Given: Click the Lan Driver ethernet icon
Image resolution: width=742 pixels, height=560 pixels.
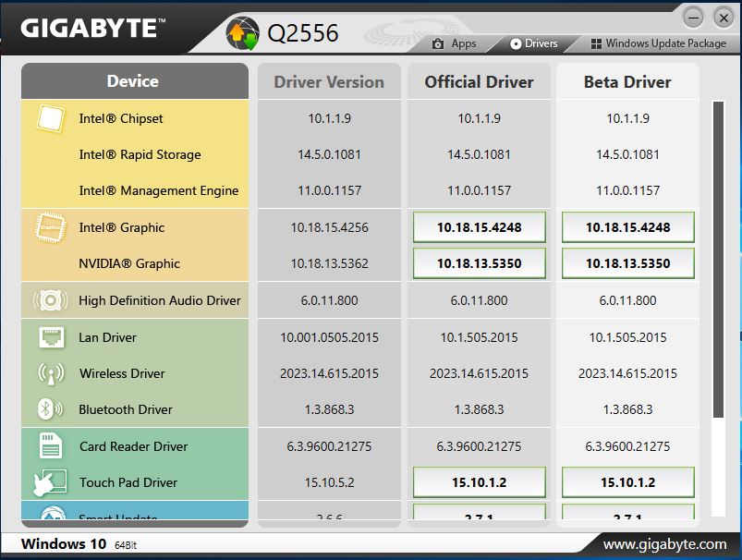Looking at the screenshot, I should coord(51,337).
